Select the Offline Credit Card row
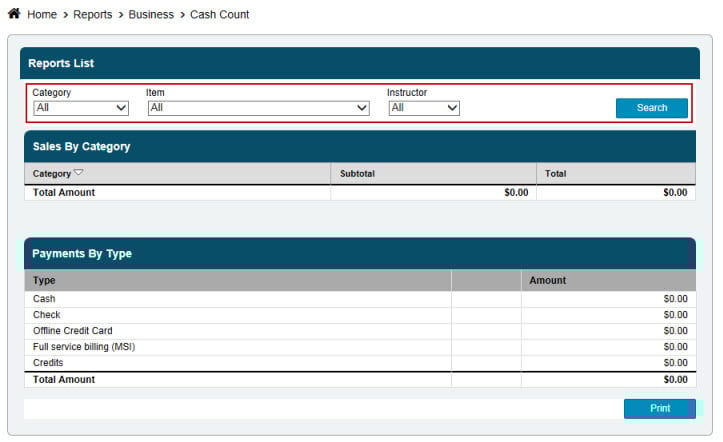The image size is (723, 442). click(73, 331)
